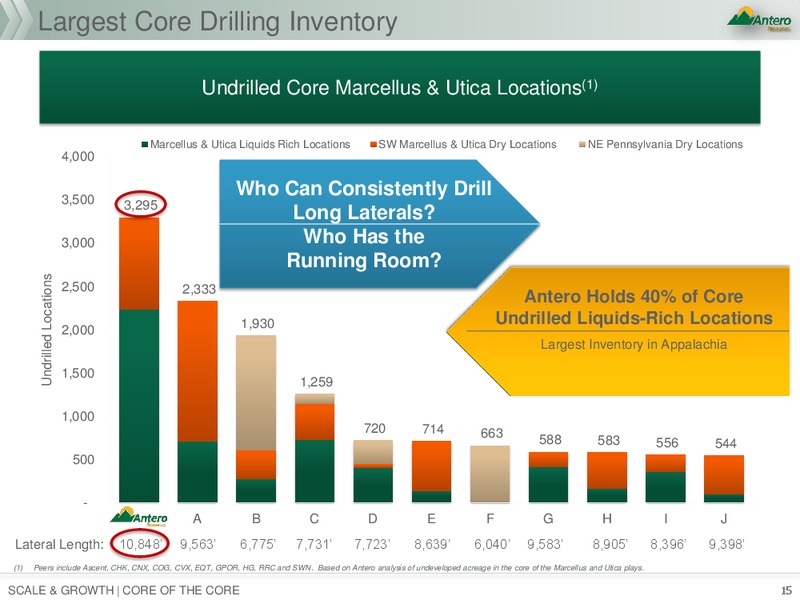This screenshot has width=800, height=600.
Task: Click the green Liquids Rich Locations legend swatch
Action: click(x=145, y=145)
